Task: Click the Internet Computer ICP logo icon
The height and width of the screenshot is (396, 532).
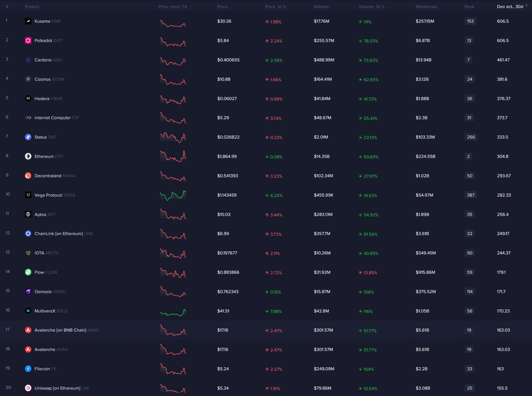Action: (x=28, y=118)
